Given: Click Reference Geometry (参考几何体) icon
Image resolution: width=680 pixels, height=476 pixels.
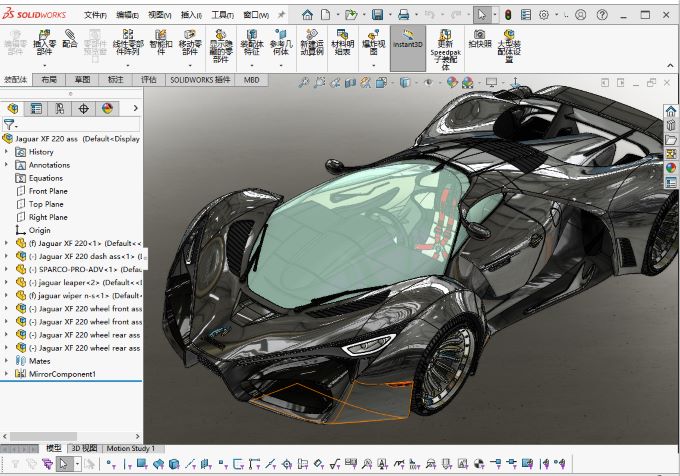Looking at the screenshot, I should coord(281,43).
